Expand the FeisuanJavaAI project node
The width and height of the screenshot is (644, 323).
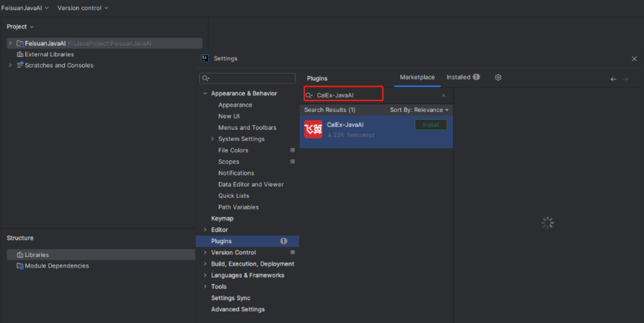10,43
